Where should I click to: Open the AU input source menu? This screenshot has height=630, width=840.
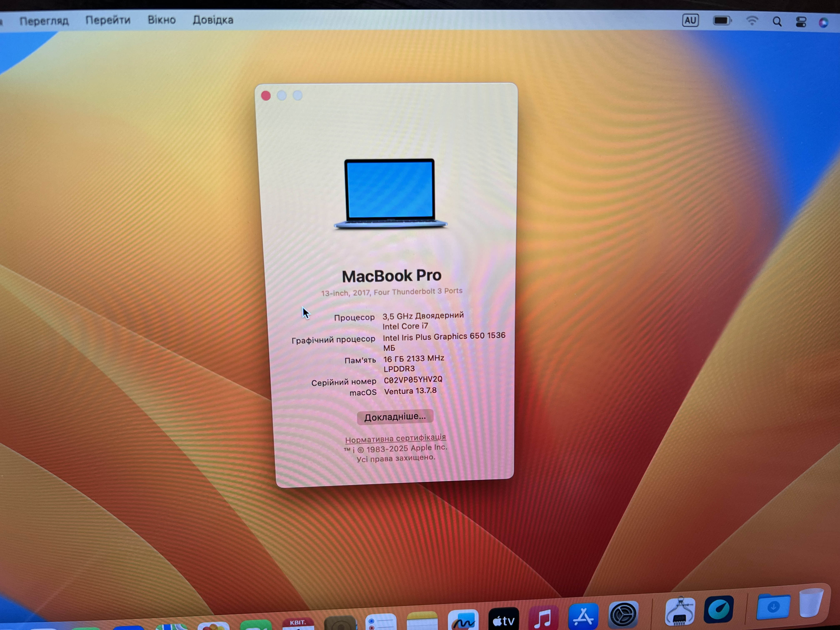pos(690,20)
